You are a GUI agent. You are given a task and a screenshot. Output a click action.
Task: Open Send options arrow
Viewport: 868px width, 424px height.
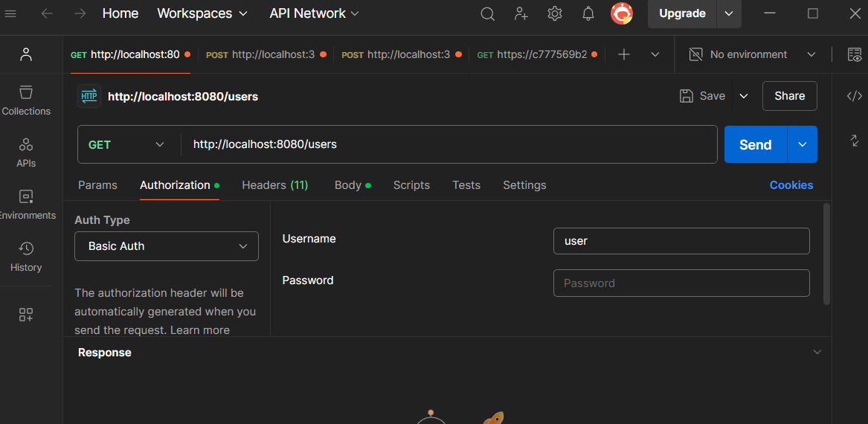pyautogui.click(x=802, y=144)
